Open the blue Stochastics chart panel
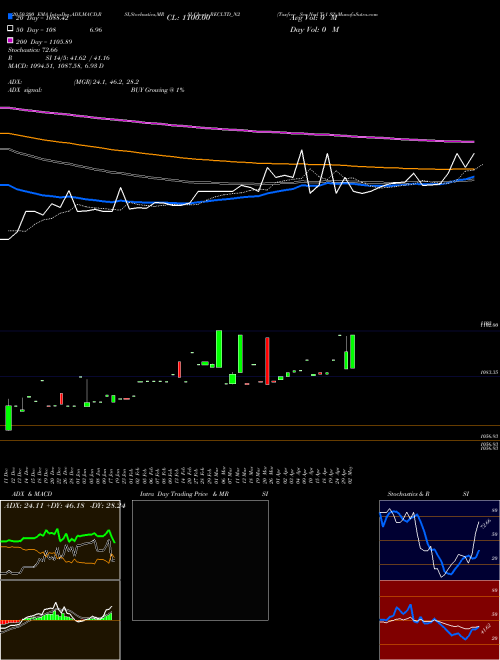The height and width of the screenshot is (660, 500). (x=439, y=540)
